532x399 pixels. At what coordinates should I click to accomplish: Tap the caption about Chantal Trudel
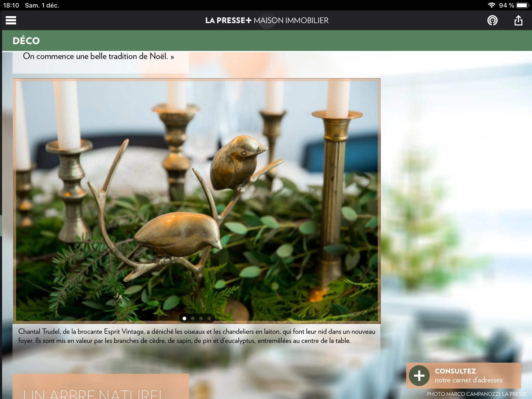coord(197,336)
